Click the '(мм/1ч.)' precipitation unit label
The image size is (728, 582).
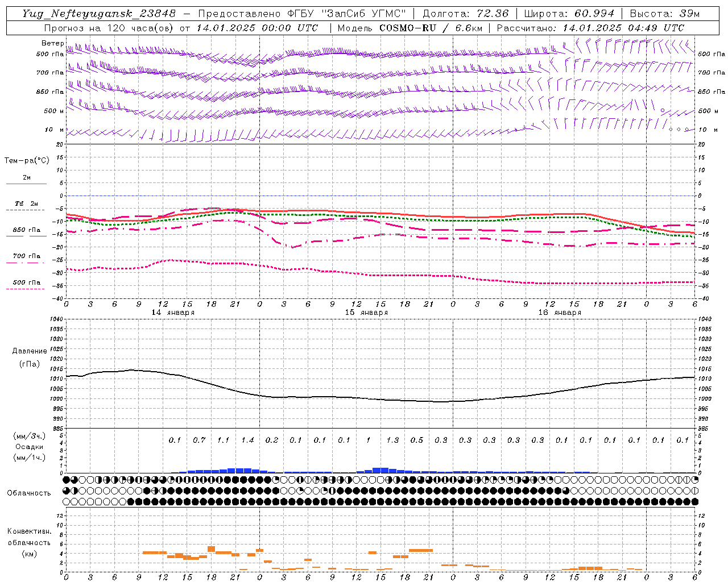(30, 458)
